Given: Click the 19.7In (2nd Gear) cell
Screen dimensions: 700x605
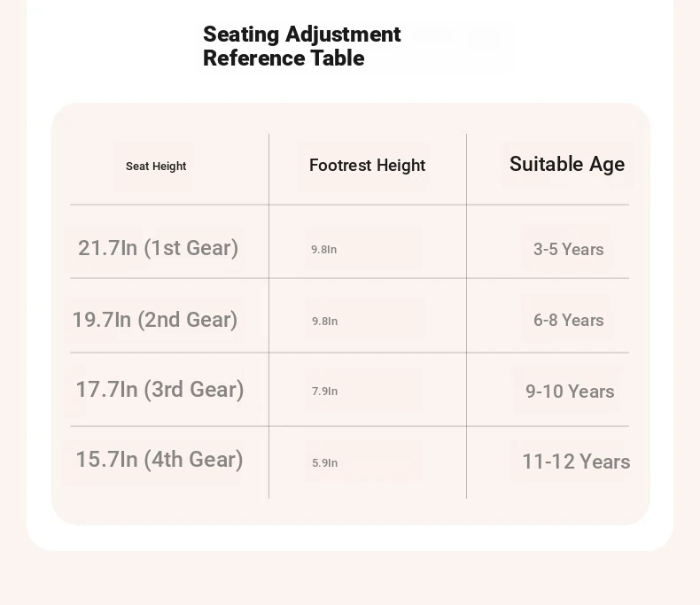Looking at the screenshot, I should click(155, 320).
